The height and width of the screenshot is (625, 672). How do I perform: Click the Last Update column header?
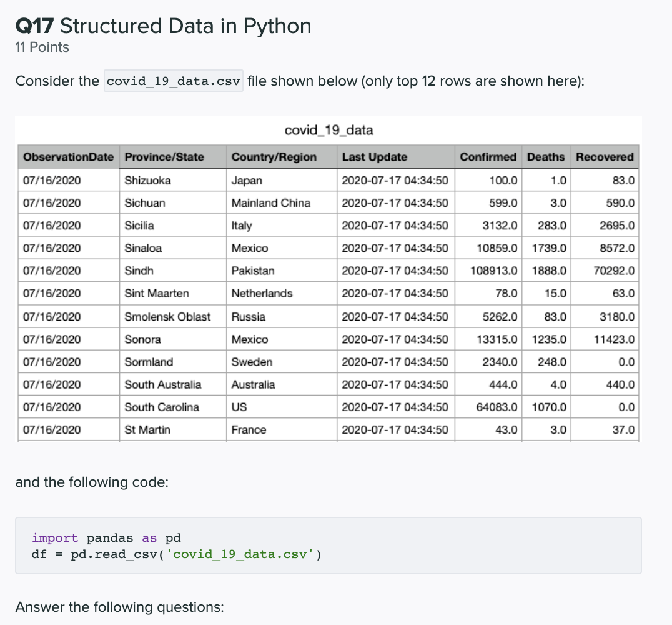(368, 157)
